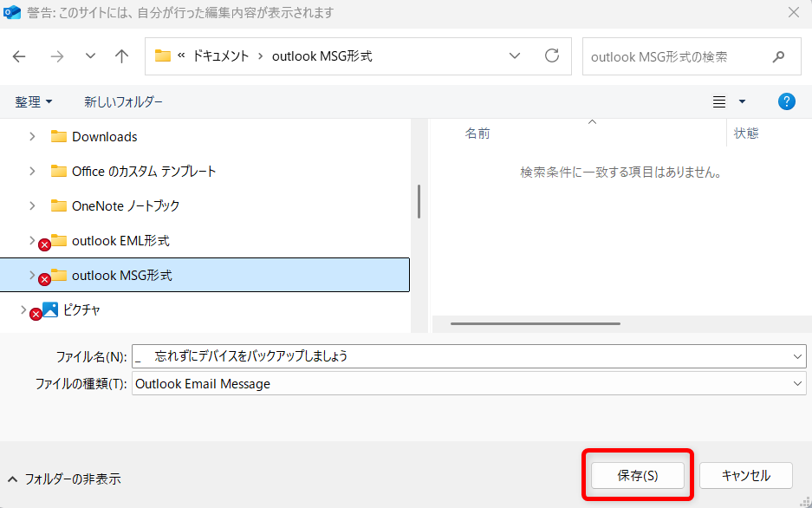Refresh the current folder view
Image resolution: width=812 pixels, height=508 pixels.
pyautogui.click(x=551, y=56)
